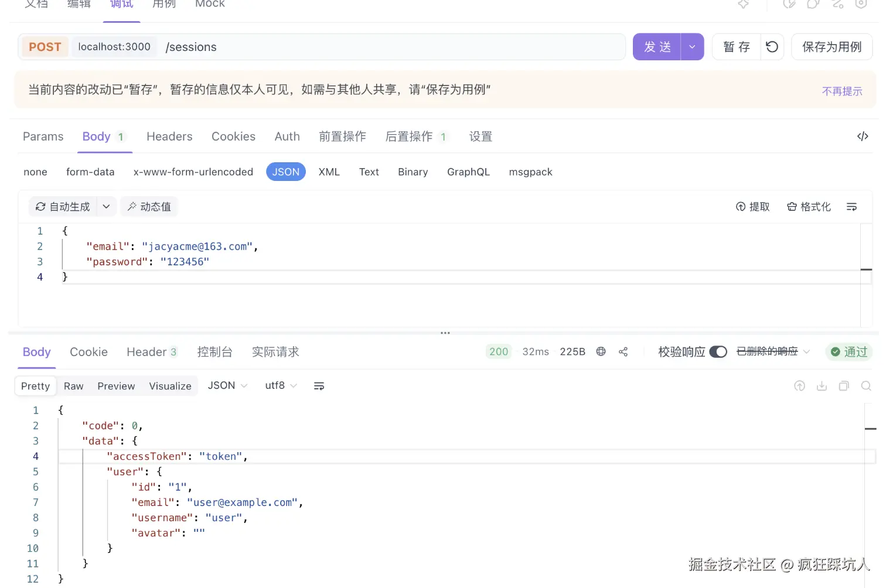Select Binary body type
Image resolution: width=886 pixels, height=588 pixels.
(413, 172)
